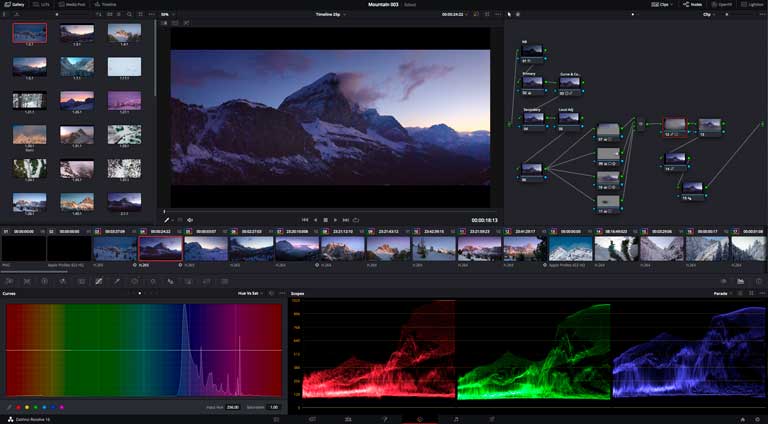Click the Stop playback button
The width and height of the screenshot is (768, 424).
(326, 219)
